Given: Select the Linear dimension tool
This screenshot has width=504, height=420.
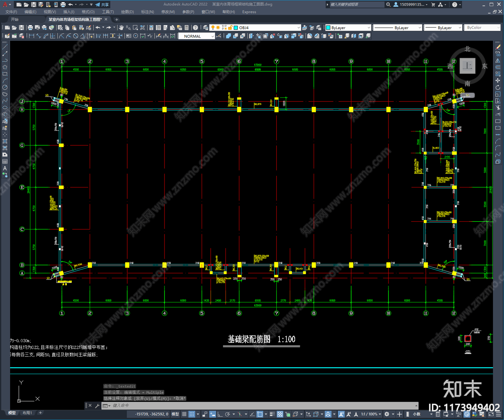Looking at the screenshot, I should [x=31, y=36].
